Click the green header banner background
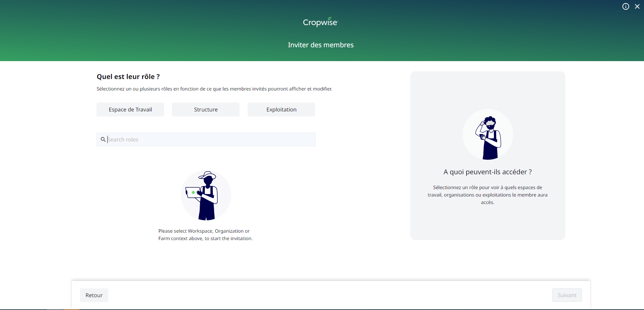The height and width of the screenshot is (310, 644). (135, 30)
